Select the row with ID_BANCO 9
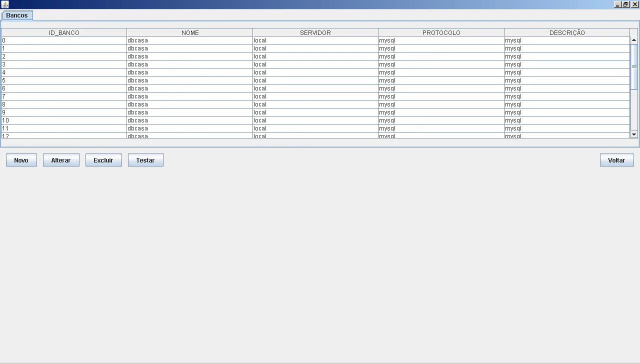Image resolution: width=640 pixels, height=364 pixels. point(315,112)
